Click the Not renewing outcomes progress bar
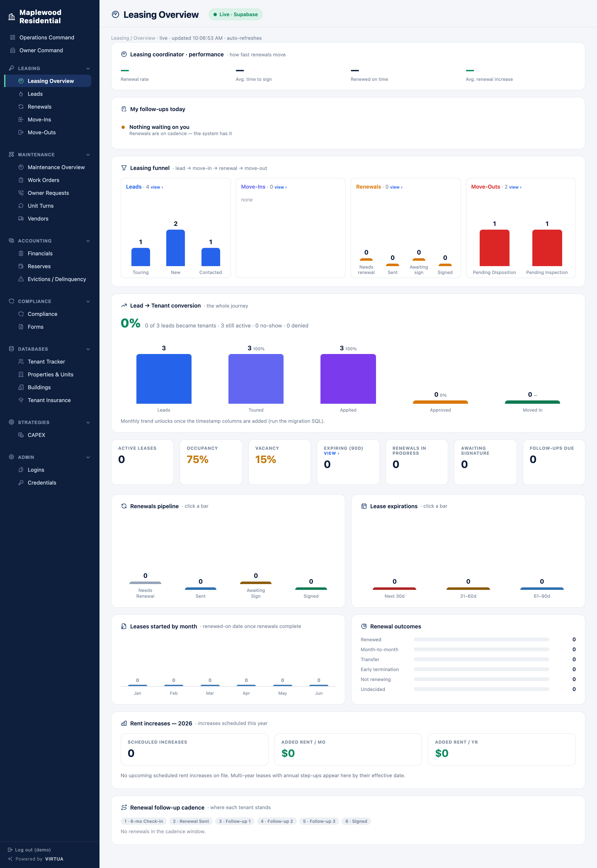Screen dimensions: 597x868 (x=481, y=679)
